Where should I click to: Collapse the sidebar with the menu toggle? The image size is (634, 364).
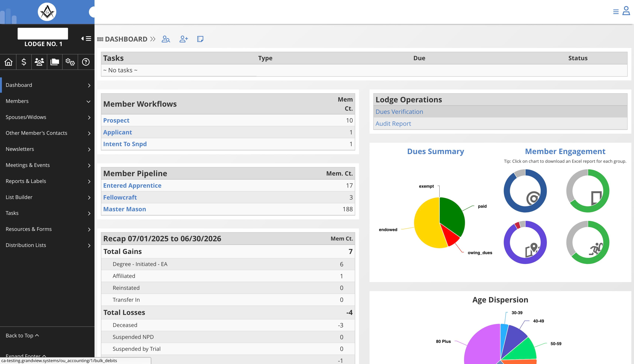click(86, 39)
